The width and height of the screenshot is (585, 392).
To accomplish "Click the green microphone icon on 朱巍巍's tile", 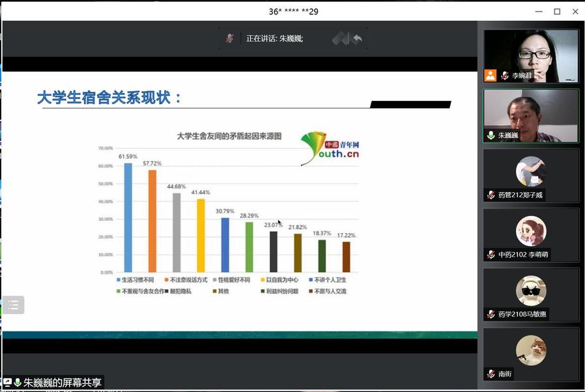I will click(x=491, y=135).
